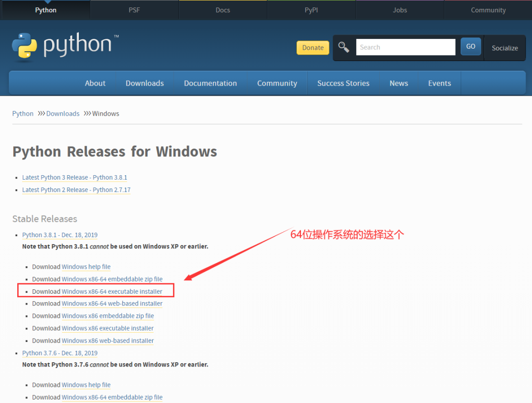Click the GO search button
This screenshot has width=532, height=403.
click(470, 46)
